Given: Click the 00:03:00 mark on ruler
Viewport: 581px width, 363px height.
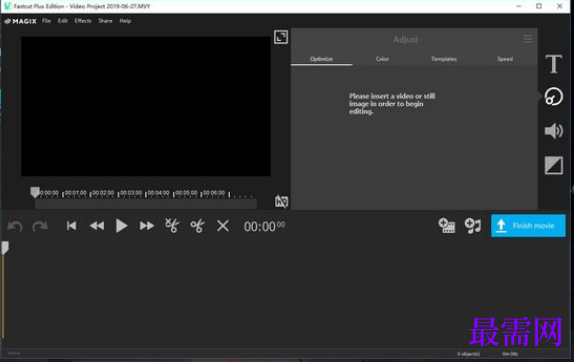Looking at the screenshot, I should pos(131,193).
